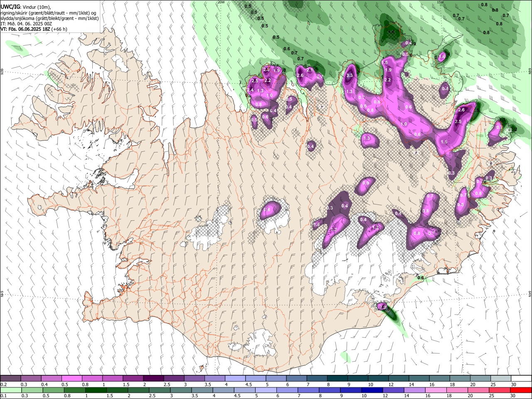The width and height of the screenshot is (532, 399).
Task: Click the 3.3 snowfall value on the north coast
Action: (350, 75)
